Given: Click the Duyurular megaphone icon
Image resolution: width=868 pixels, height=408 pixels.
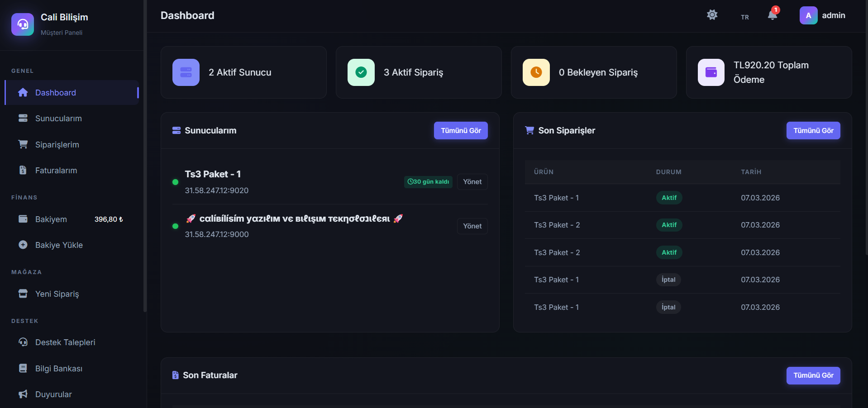Looking at the screenshot, I should (23, 394).
